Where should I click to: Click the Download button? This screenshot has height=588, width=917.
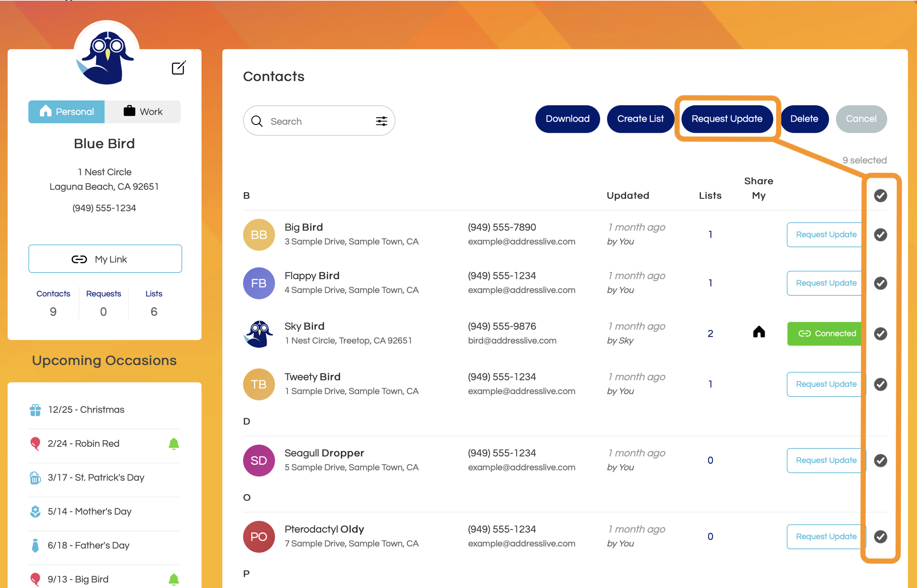(x=567, y=119)
